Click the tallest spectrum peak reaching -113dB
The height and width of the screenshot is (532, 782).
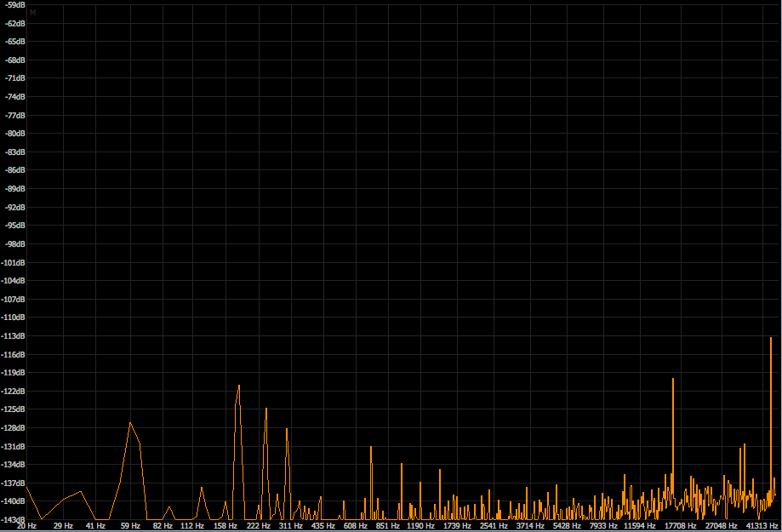coord(771,339)
